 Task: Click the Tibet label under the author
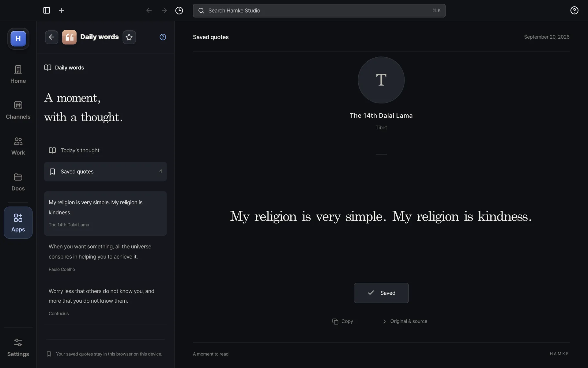[381, 128]
